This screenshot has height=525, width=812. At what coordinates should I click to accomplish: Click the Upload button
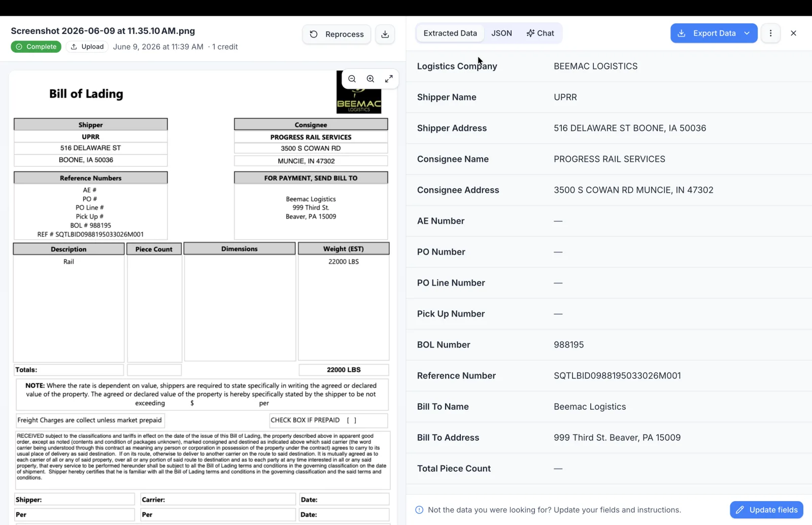[87, 47]
